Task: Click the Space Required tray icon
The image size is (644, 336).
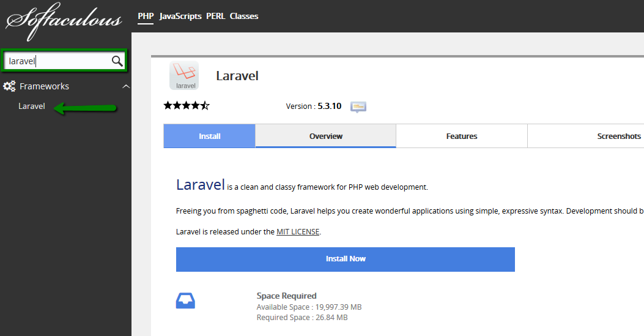Action: (x=186, y=301)
